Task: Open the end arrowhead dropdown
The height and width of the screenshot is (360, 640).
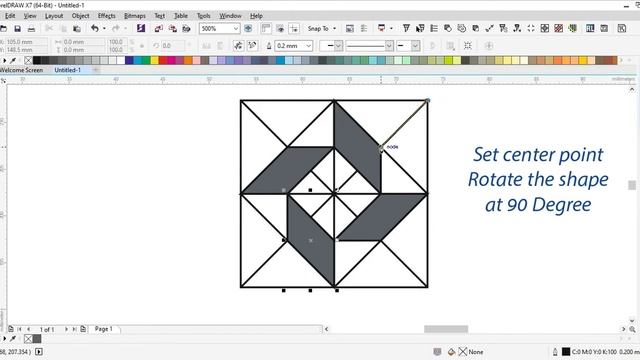Action: tap(415, 46)
